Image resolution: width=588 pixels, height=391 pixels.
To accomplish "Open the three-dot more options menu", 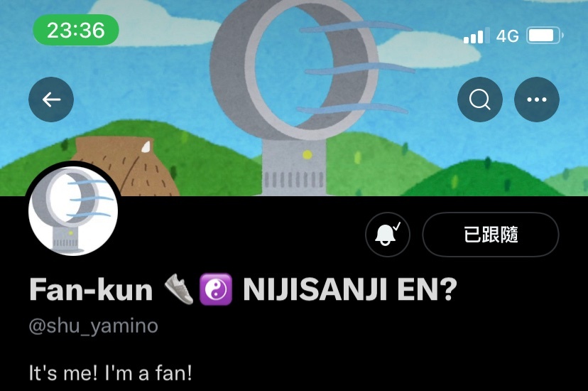I will click(537, 100).
